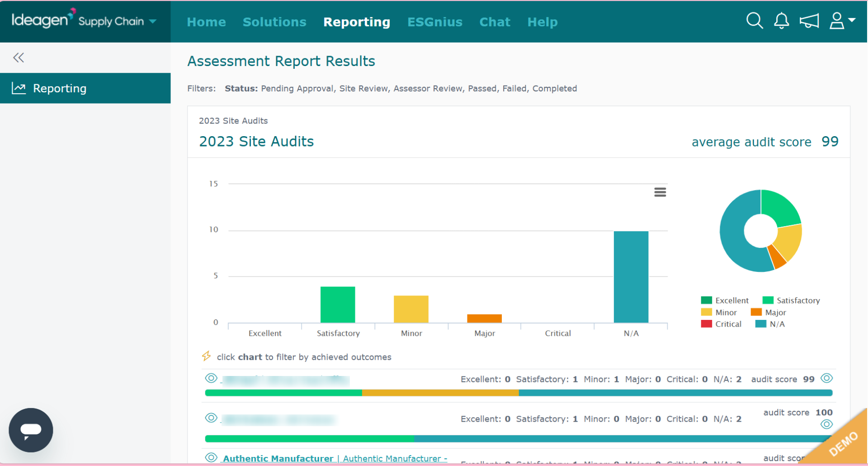The image size is (868, 466).
Task: Click the Excellent axis label
Action: coord(265,333)
